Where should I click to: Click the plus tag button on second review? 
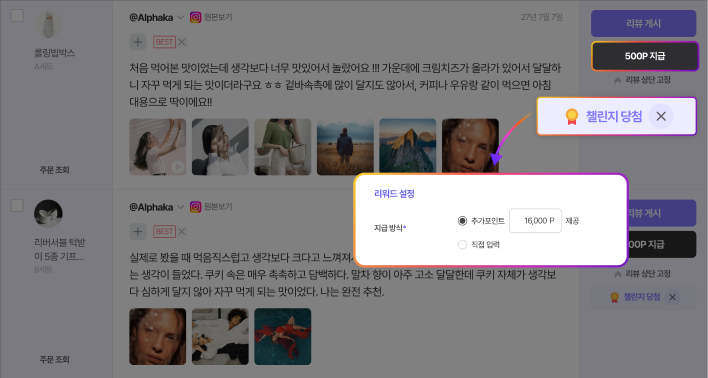coord(138,232)
